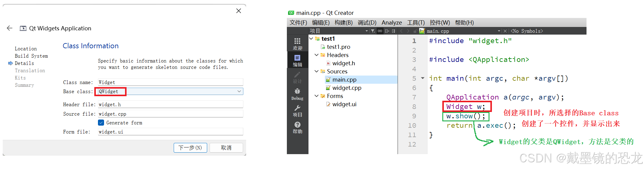Fold the main function at line 5
644x169 pixels.
point(423,78)
